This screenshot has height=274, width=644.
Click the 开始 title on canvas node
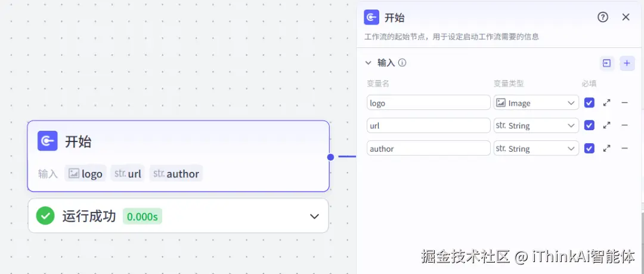click(78, 141)
